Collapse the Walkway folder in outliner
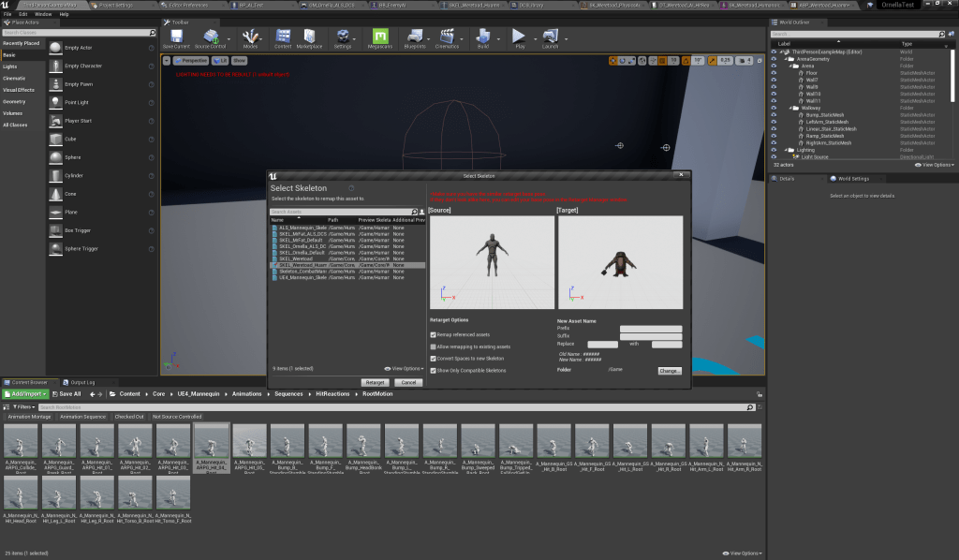The image size is (959, 560). click(789, 108)
